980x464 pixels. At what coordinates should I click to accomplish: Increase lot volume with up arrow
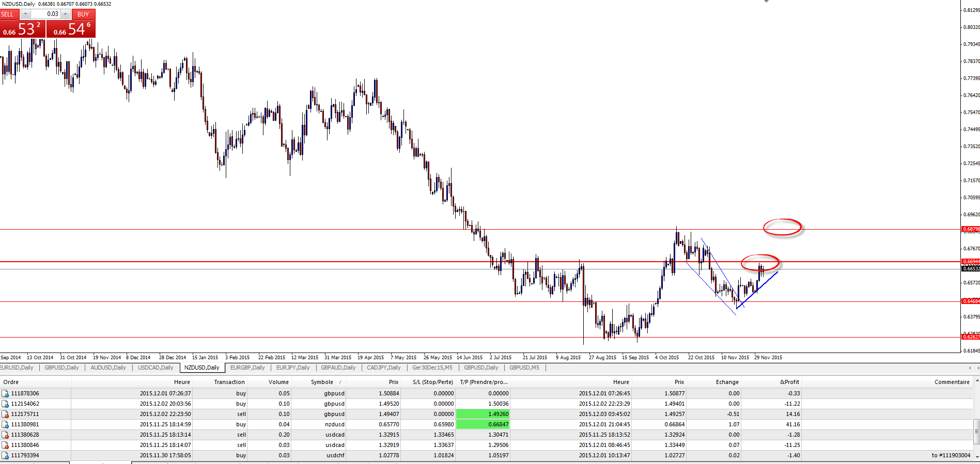pos(66,14)
